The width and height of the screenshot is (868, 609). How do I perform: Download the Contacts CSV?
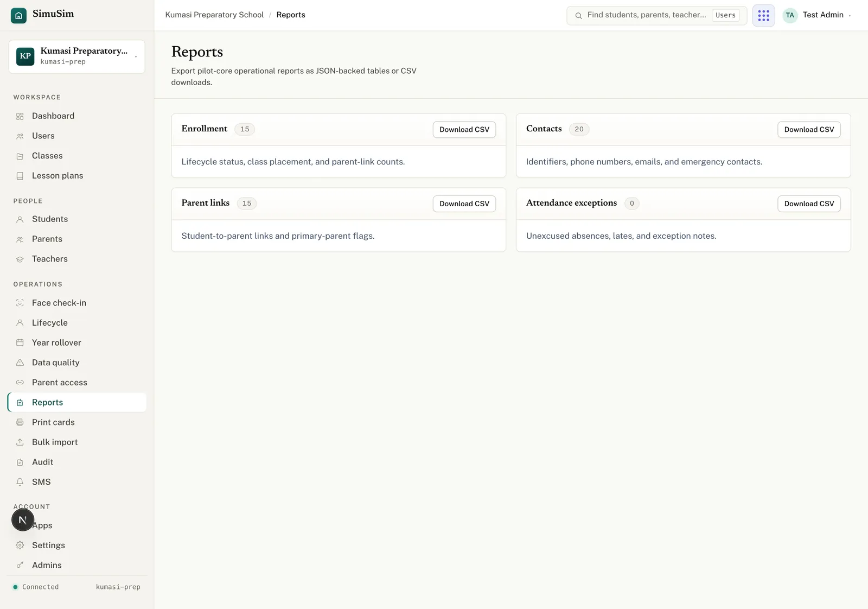coord(809,130)
